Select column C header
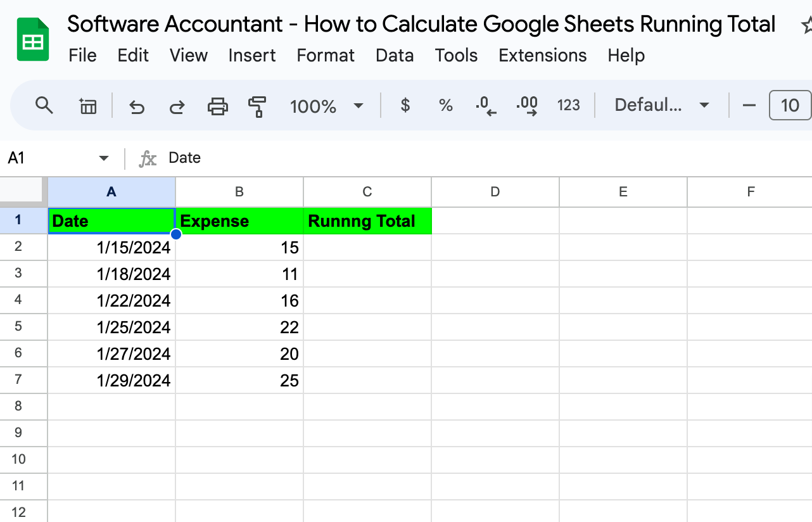The width and height of the screenshot is (812, 522). [x=367, y=192]
